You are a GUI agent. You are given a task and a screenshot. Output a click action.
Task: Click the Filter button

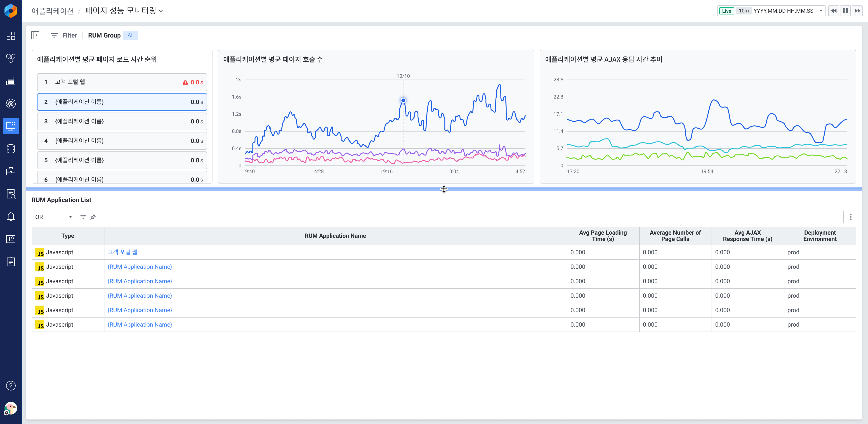click(x=64, y=35)
